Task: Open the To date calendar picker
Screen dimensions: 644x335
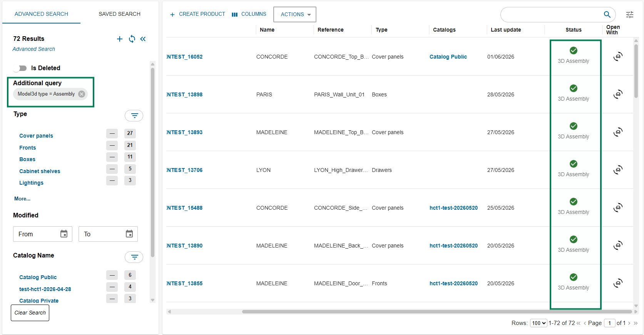Action: [x=129, y=234]
